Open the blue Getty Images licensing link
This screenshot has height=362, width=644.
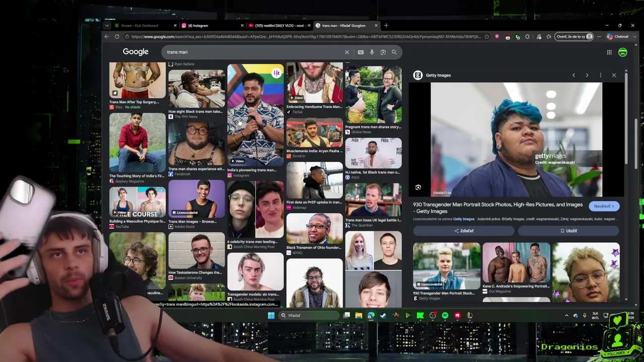coord(464,219)
